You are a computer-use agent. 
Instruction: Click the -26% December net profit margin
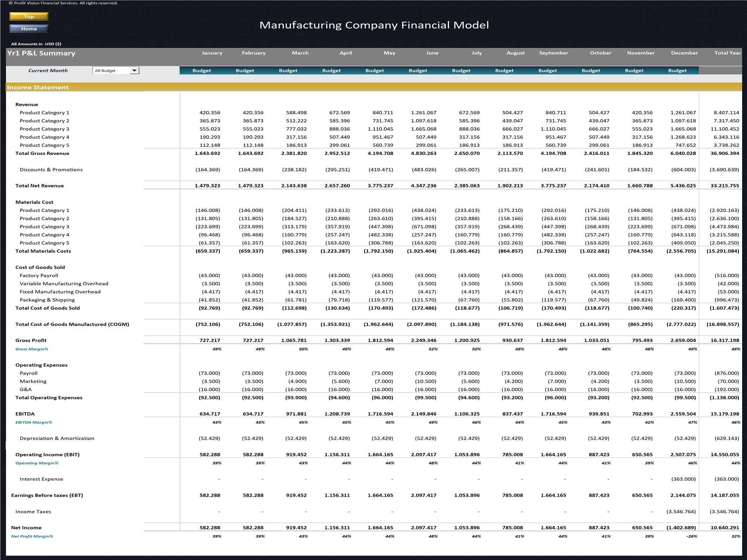692,536
